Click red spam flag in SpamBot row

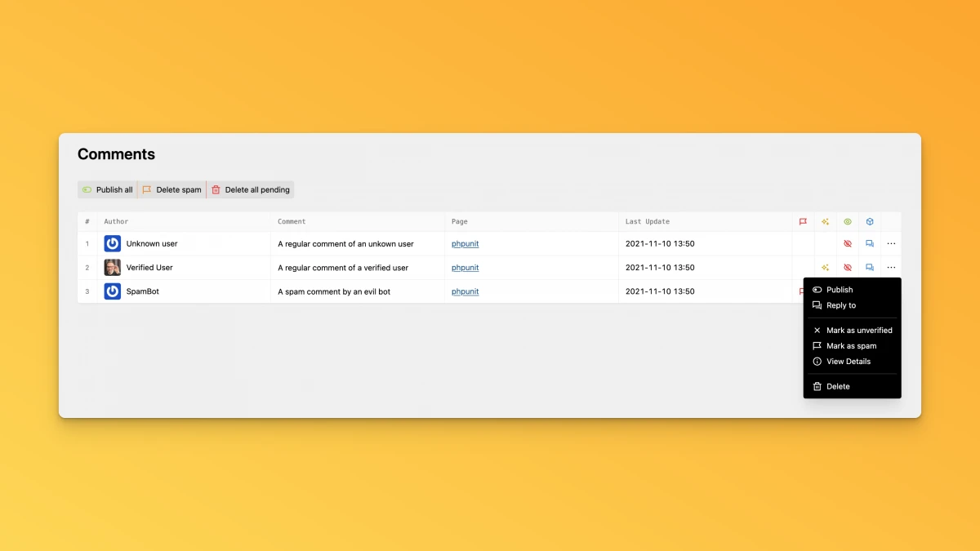coord(801,291)
